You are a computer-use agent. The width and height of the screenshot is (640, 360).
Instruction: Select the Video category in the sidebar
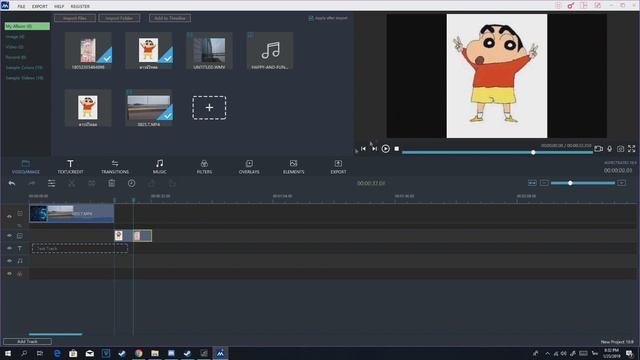coord(15,47)
